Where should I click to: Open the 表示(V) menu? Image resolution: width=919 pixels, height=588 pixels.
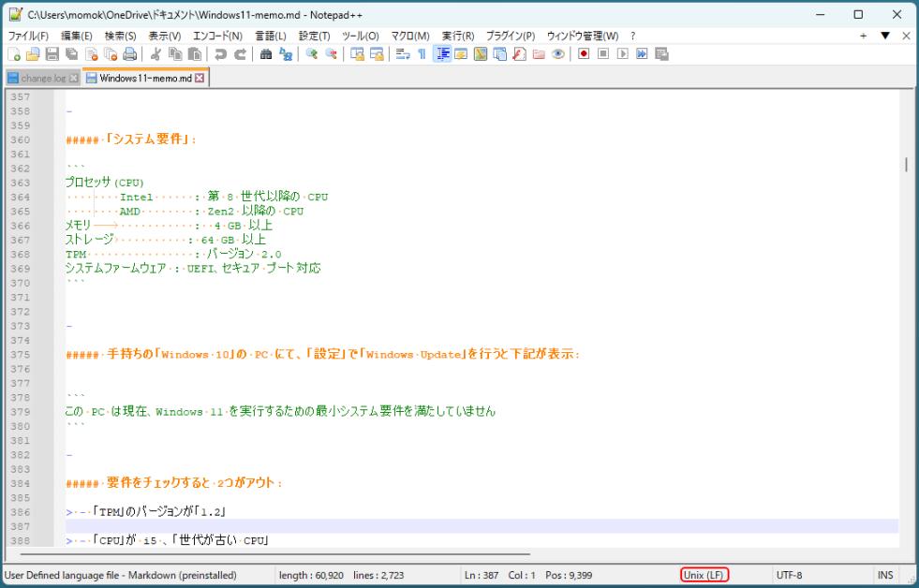[x=164, y=37]
